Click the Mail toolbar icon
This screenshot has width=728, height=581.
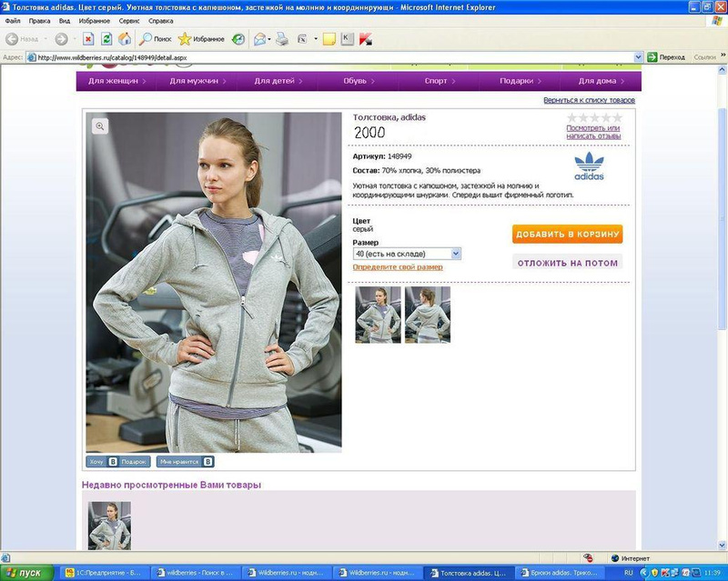(259, 39)
